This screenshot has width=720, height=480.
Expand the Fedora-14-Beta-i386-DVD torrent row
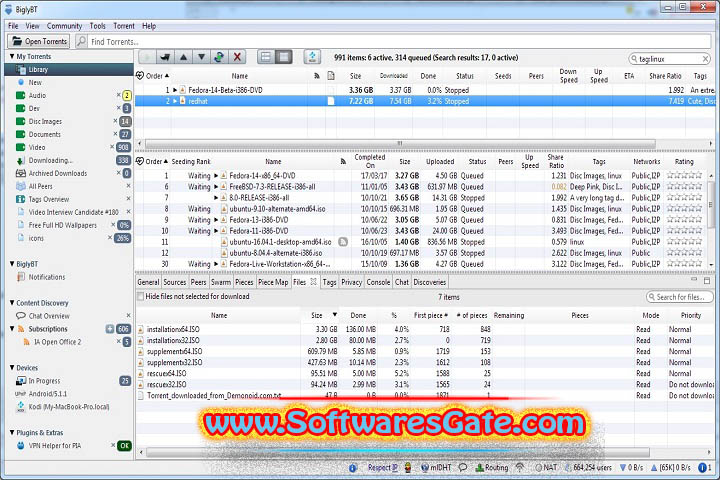pyautogui.click(x=175, y=90)
